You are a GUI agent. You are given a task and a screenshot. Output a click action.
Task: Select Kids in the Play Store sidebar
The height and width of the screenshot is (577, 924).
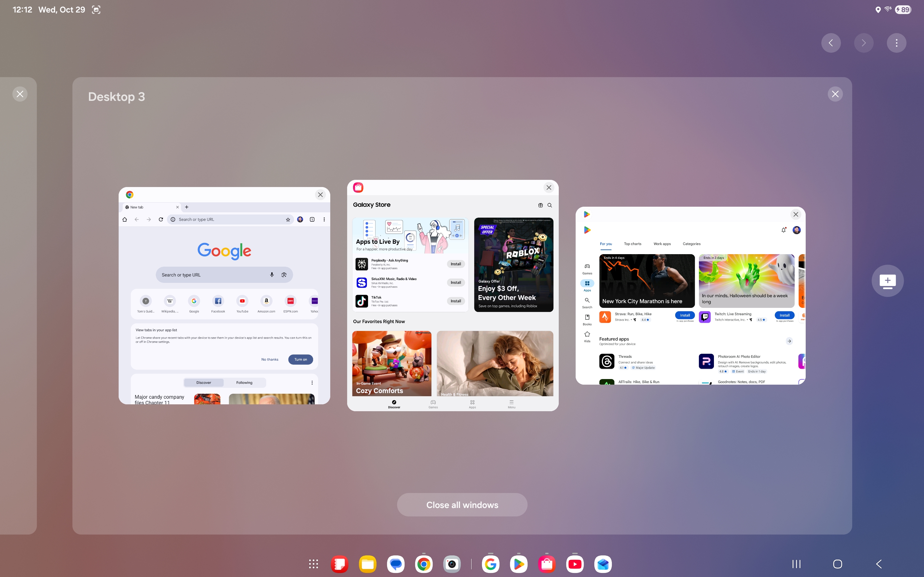(x=587, y=337)
